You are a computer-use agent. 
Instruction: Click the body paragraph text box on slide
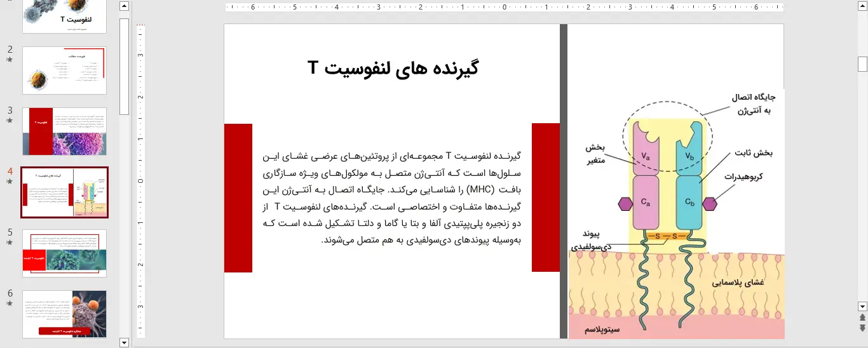391,197
